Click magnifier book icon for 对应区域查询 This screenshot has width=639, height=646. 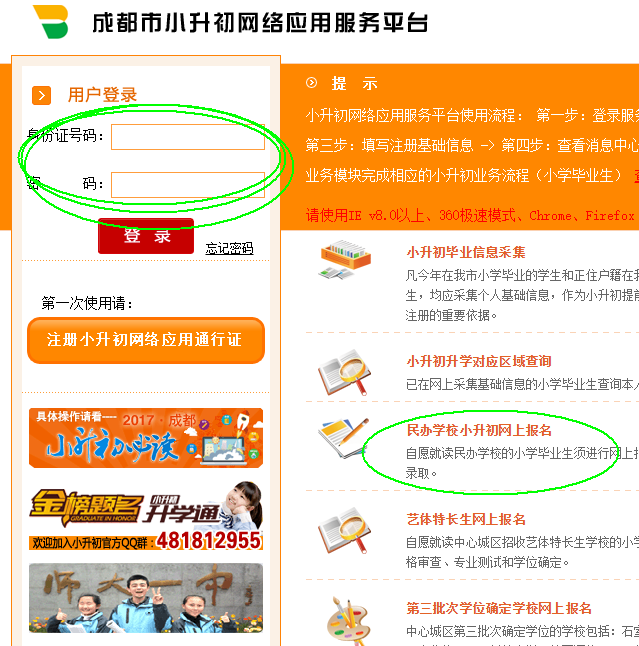click(x=344, y=373)
